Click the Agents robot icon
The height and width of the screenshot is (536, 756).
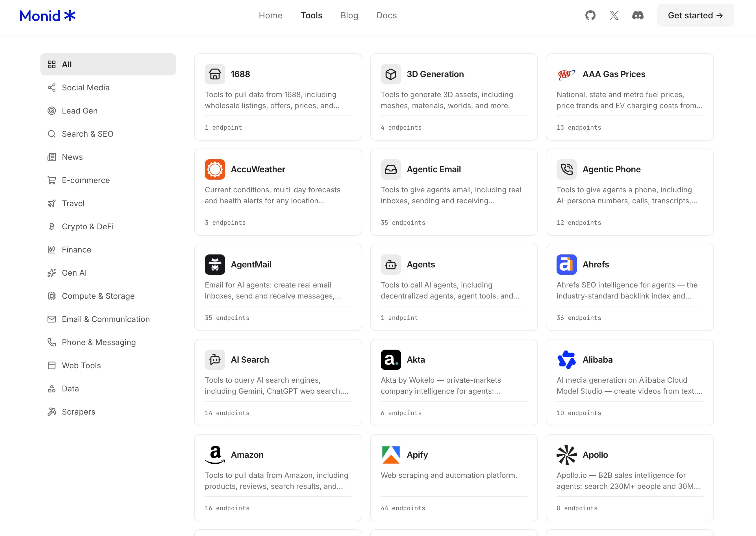point(391,264)
